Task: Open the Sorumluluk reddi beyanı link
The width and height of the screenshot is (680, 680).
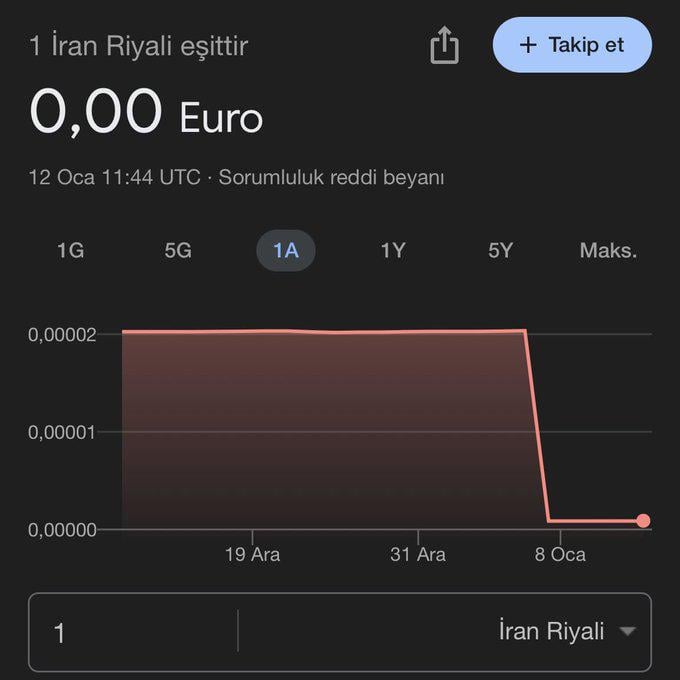Action: coord(331,178)
